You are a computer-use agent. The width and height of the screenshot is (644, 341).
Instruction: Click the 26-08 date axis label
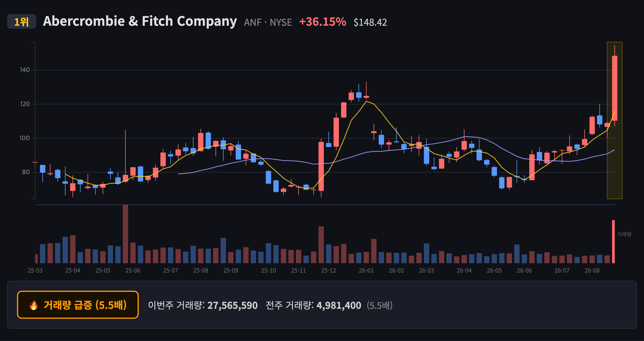tap(592, 271)
